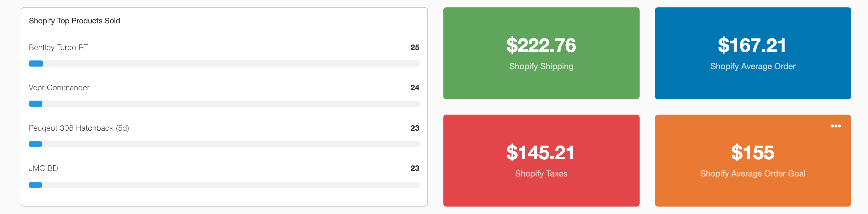868x214 pixels.
Task: Open the three-dot menu on orange goal card
Action: (836, 126)
